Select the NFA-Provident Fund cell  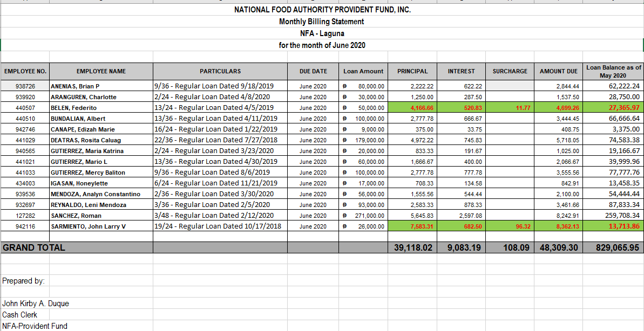tap(35, 326)
